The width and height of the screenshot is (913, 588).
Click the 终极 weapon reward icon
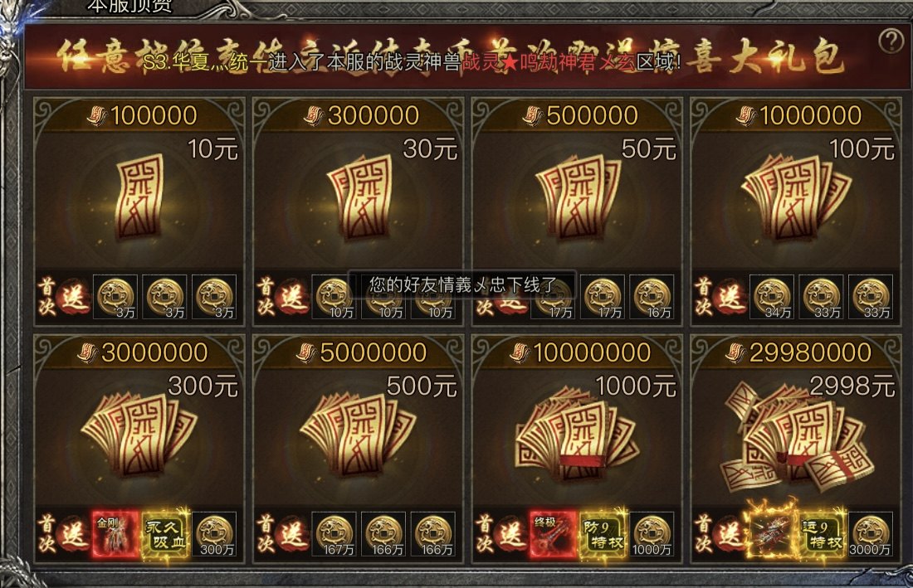point(553,534)
